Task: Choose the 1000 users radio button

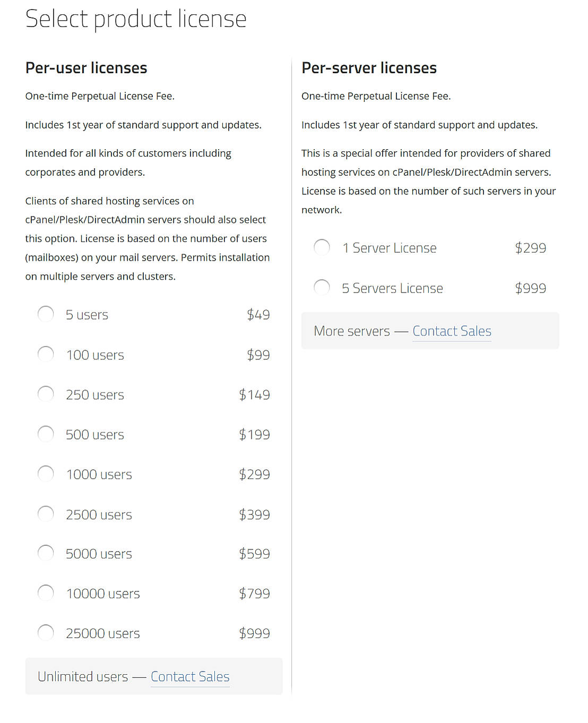Action: pyautogui.click(x=46, y=473)
